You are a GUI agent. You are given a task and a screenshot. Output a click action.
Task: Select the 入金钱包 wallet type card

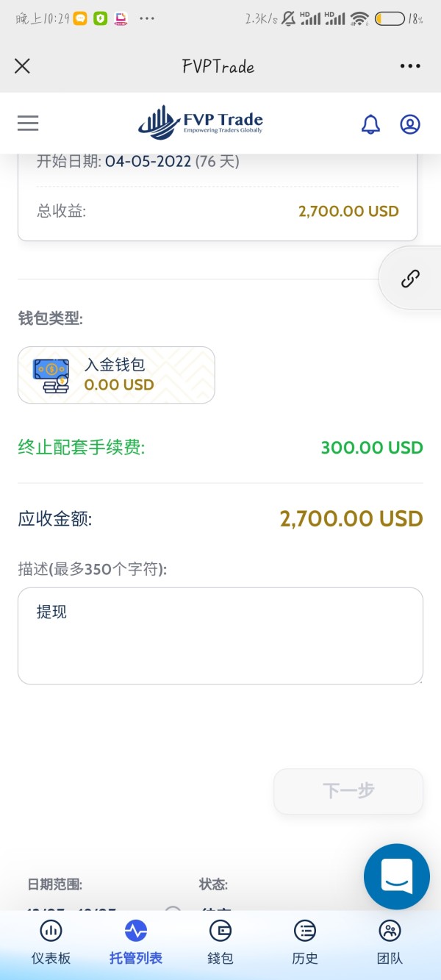point(116,375)
